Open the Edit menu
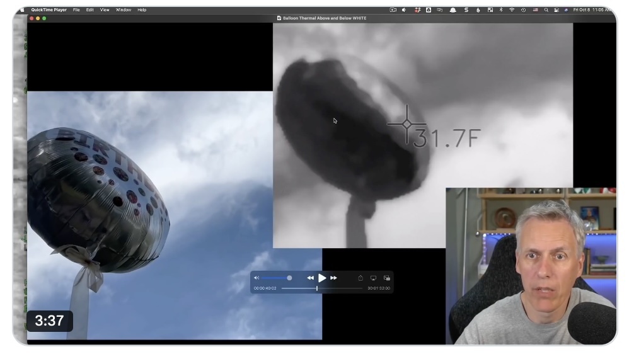This screenshot has width=634, height=364. point(90,10)
